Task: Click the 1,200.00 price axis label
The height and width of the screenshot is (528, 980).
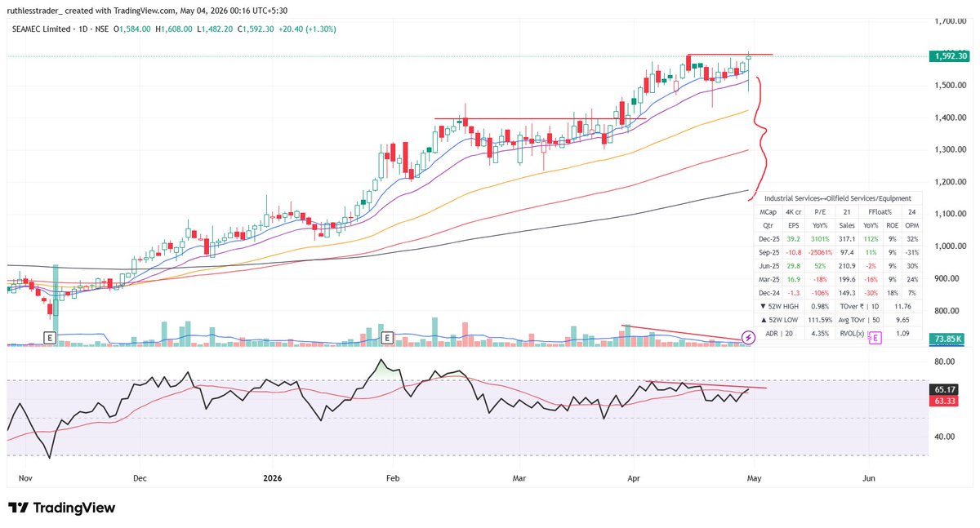Action: click(949, 182)
